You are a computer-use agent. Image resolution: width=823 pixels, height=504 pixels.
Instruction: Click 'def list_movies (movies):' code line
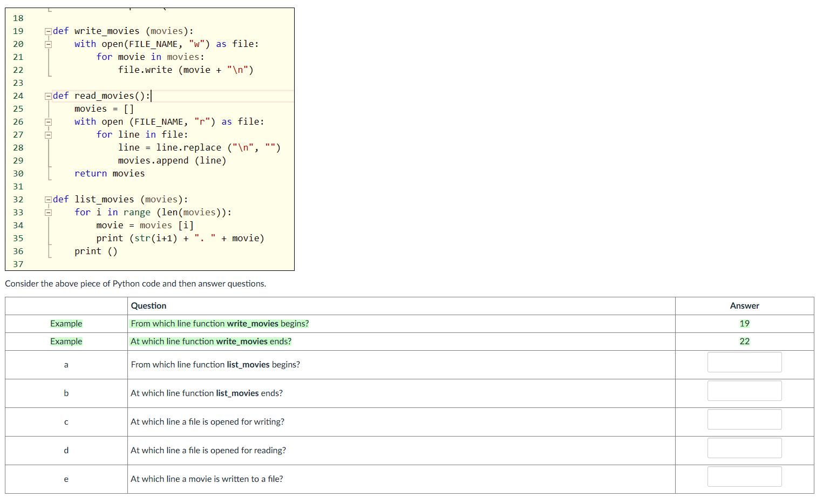(x=120, y=200)
